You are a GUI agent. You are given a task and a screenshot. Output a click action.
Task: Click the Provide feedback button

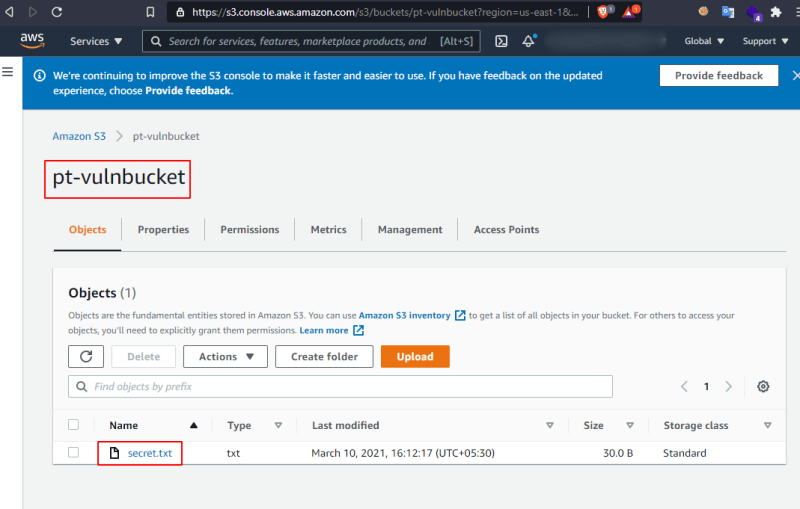pos(718,75)
